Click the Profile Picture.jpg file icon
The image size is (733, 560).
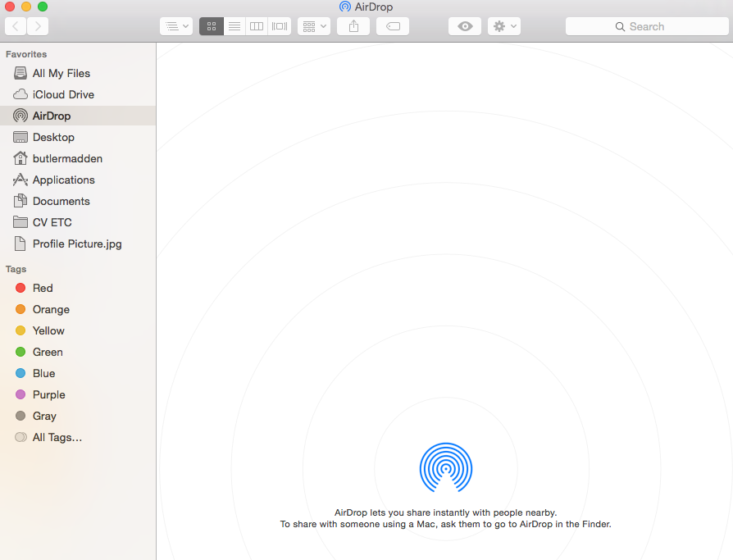[20, 244]
